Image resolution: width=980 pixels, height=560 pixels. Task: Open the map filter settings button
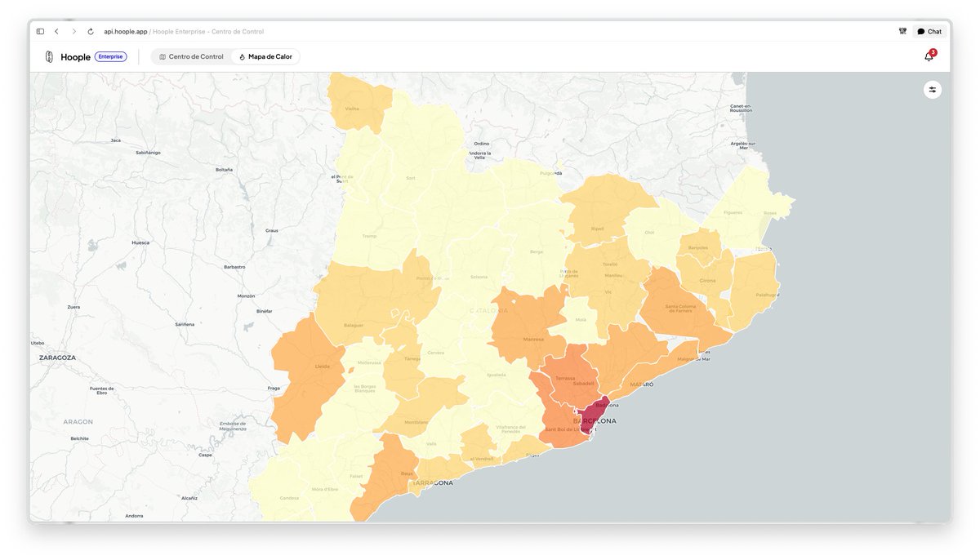click(933, 90)
